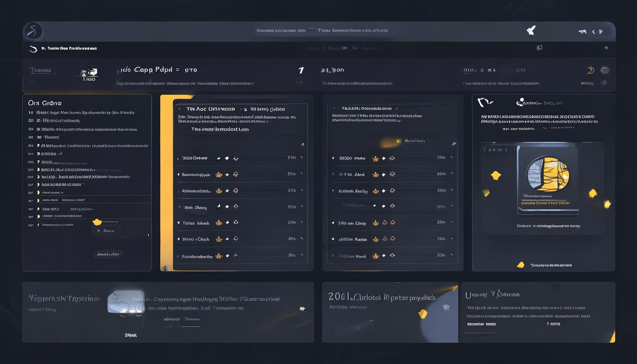The height and width of the screenshot is (364, 637).
Task: Click the yellow blob icon in left sidebar panel
Action: click(97, 222)
